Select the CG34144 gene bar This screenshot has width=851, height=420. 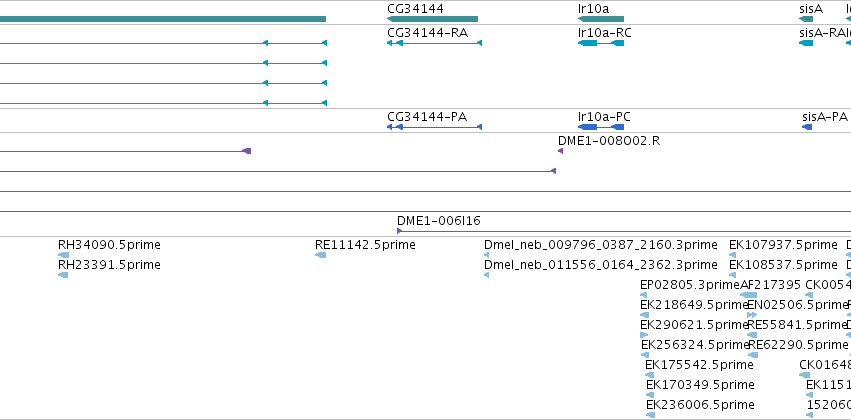point(432,19)
